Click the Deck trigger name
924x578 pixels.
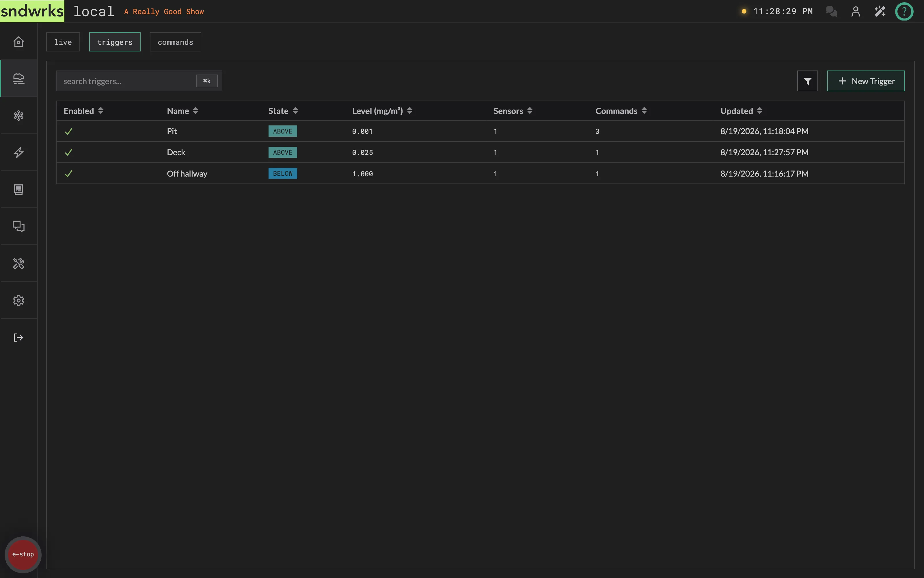click(x=176, y=152)
